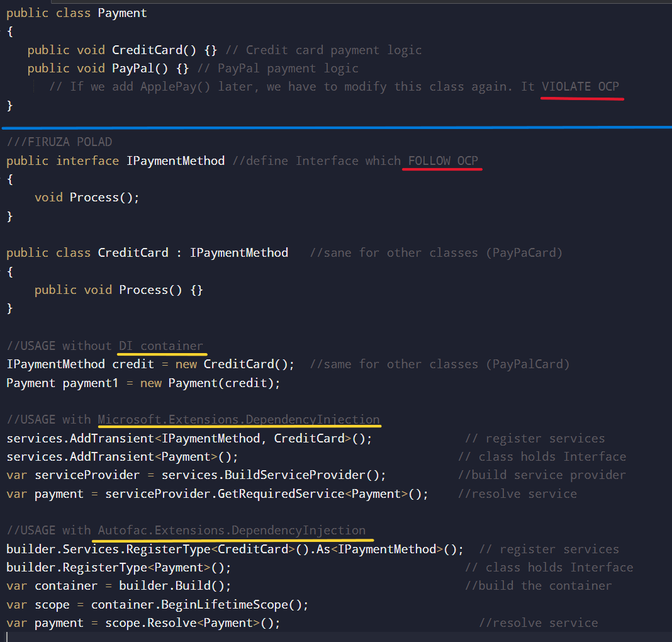672x642 pixels.
Task: Click the void Process(); declaration inside interface
Action: 87,197
